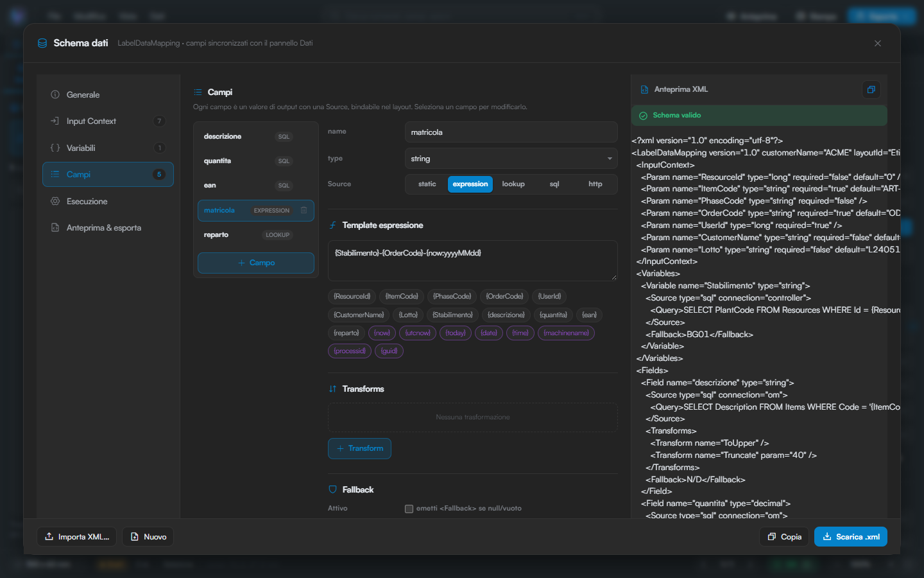Viewport: 924px width, 578px height.
Task: Go to the Variabili section
Action: coord(108,148)
